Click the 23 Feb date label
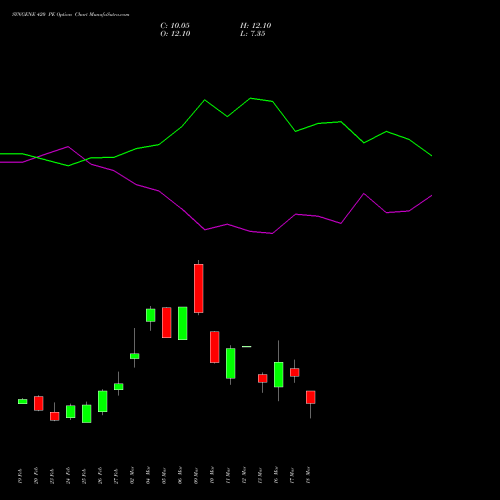This screenshot has width=500, height=500. pyautogui.click(x=52, y=476)
